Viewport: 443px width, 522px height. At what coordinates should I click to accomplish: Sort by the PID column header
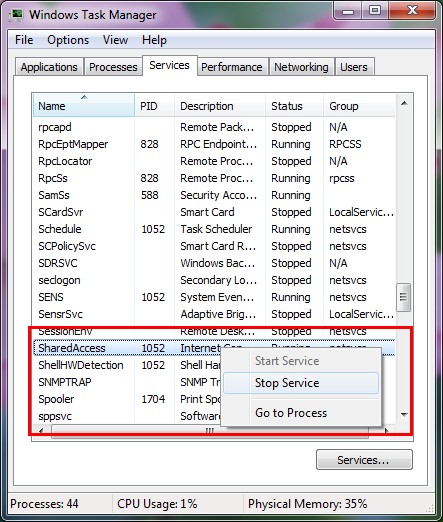(155, 106)
